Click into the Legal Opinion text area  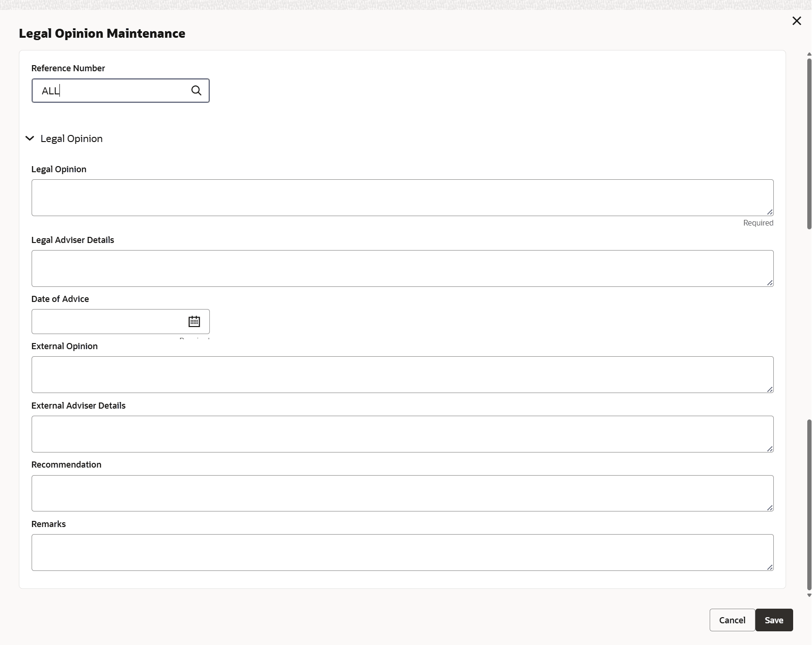pos(402,198)
